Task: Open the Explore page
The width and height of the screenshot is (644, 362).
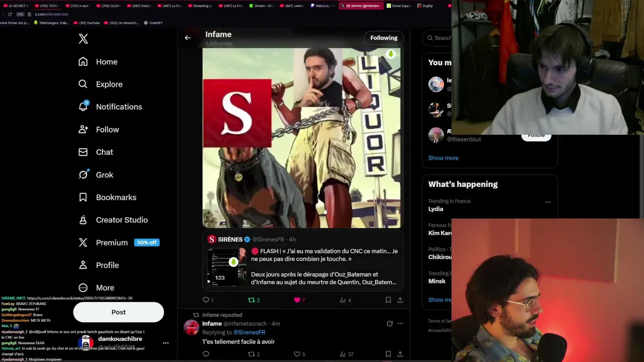Action: click(101, 84)
